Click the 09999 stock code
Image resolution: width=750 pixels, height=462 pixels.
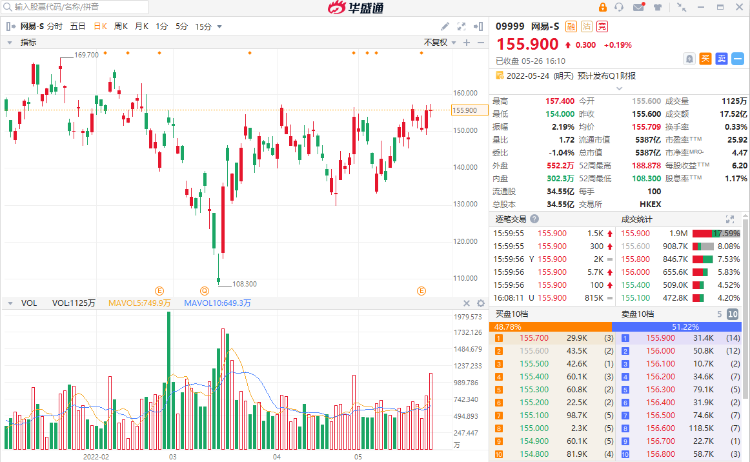(x=510, y=26)
